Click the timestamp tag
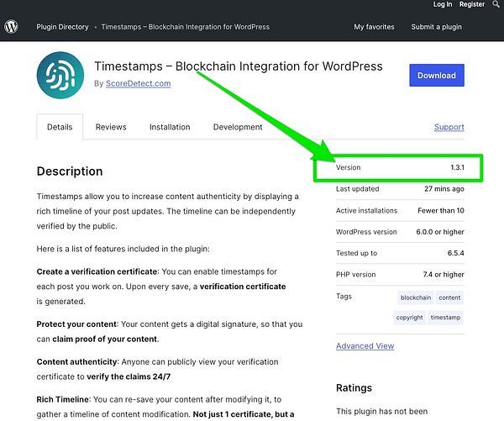The height and width of the screenshot is (421, 504). (x=445, y=318)
